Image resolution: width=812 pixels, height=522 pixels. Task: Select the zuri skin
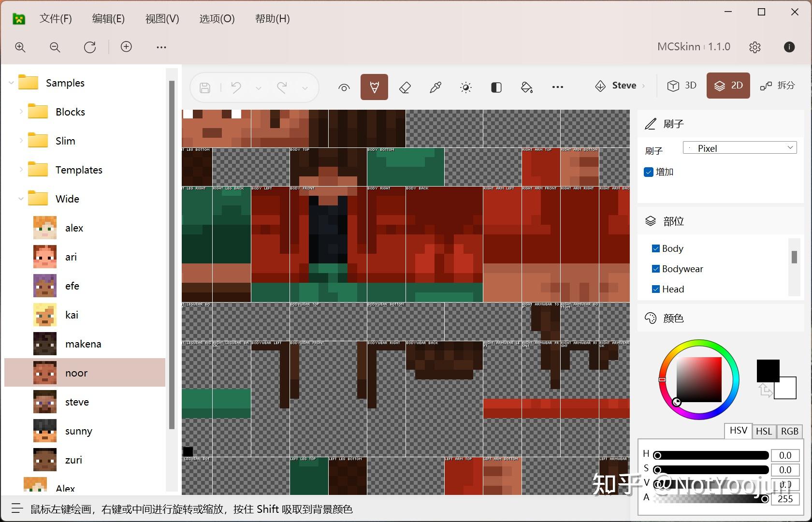point(85,460)
